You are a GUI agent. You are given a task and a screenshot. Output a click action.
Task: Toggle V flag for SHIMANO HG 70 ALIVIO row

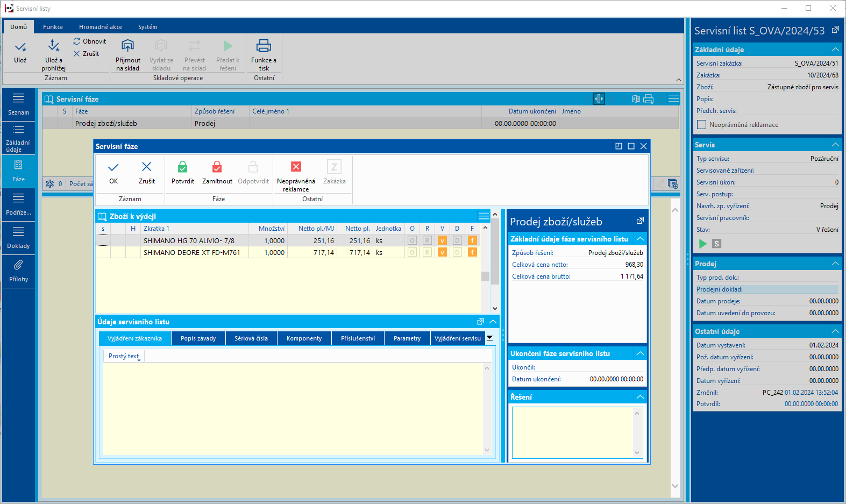pos(442,240)
